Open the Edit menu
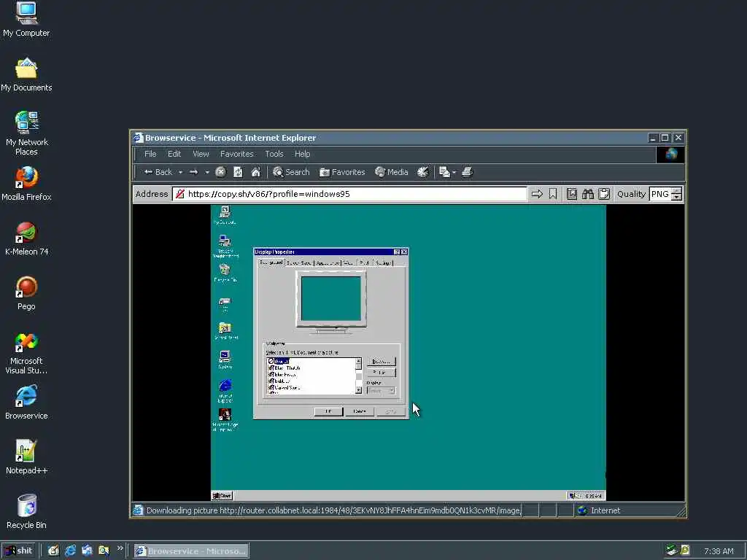The height and width of the screenshot is (560, 747). (174, 154)
